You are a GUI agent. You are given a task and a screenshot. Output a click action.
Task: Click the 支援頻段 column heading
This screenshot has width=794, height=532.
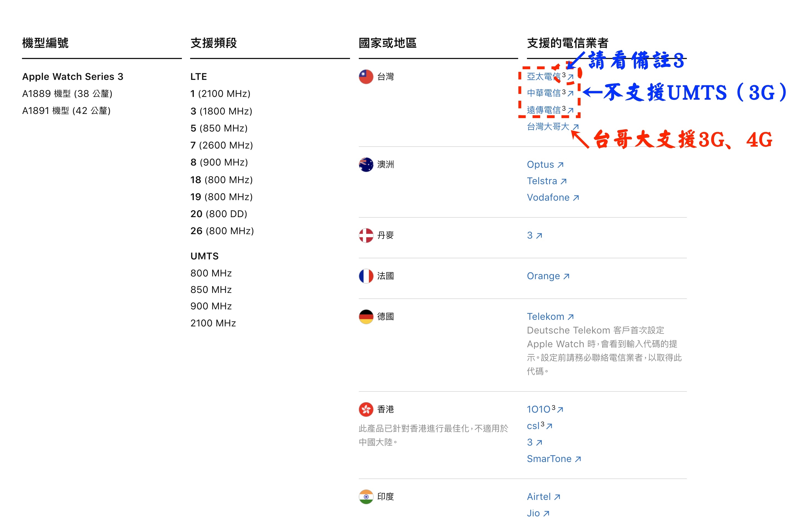(214, 43)
